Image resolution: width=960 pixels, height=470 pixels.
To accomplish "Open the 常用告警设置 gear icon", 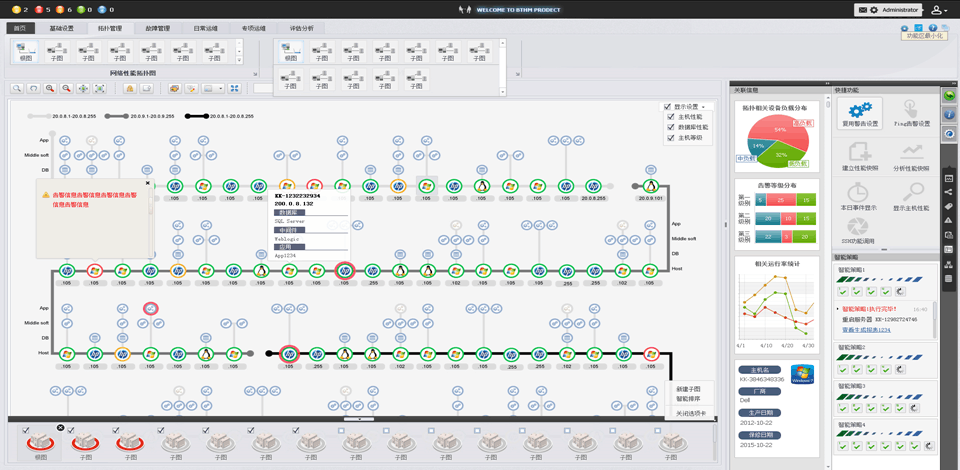I will (x=859, y=109).
